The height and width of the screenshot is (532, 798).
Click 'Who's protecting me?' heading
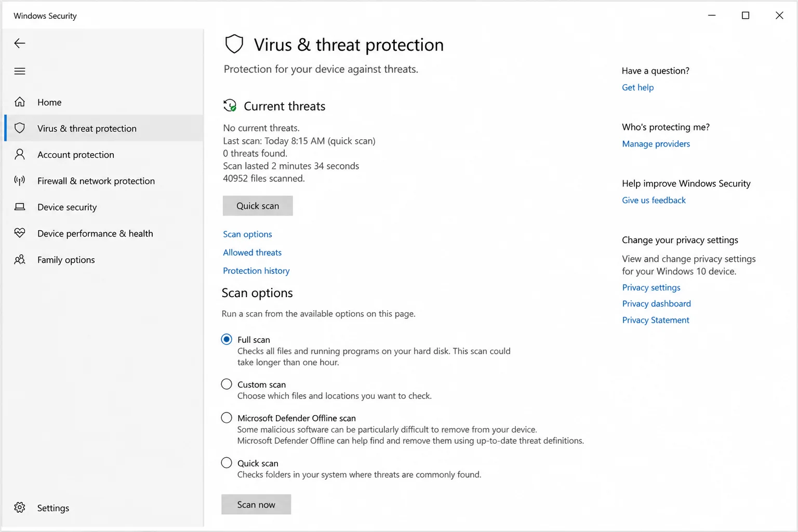tap(666, 127)
